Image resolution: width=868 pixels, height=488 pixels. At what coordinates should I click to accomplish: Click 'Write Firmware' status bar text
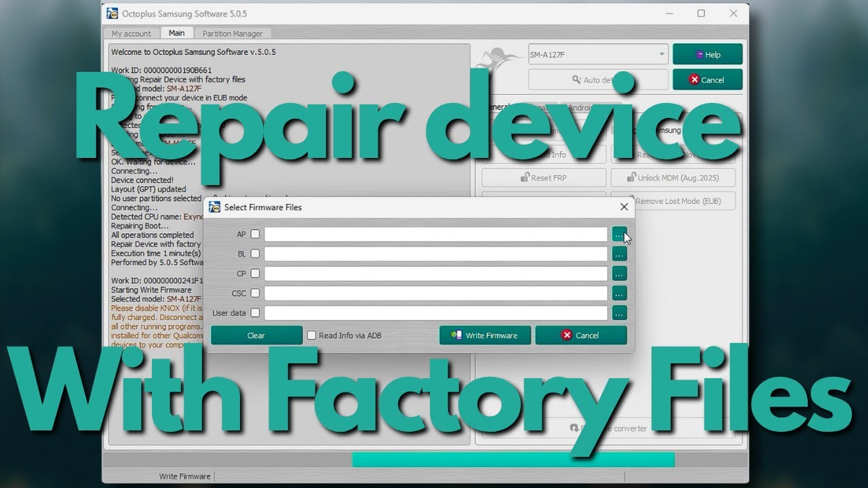[x=184, y=476]
